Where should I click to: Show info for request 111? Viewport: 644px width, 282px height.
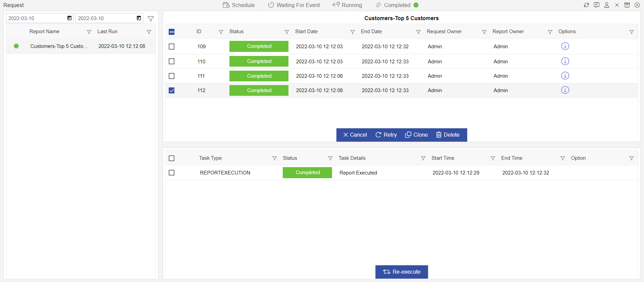point(565,76)
